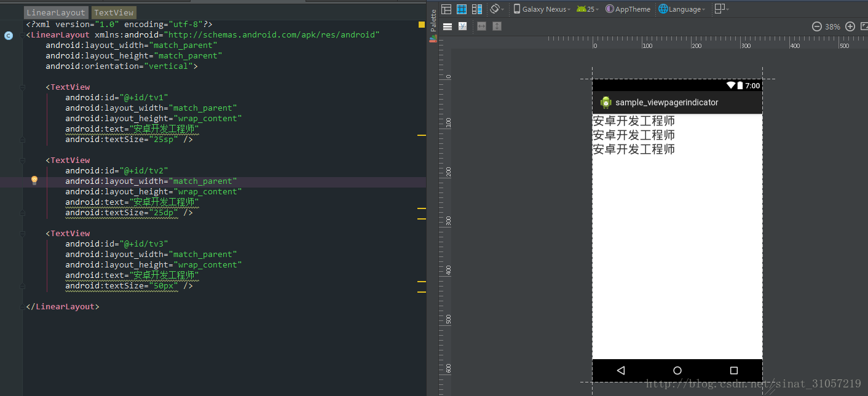Click the android:orientation="vertical" line
868x396 pixels.
[122, 66]
